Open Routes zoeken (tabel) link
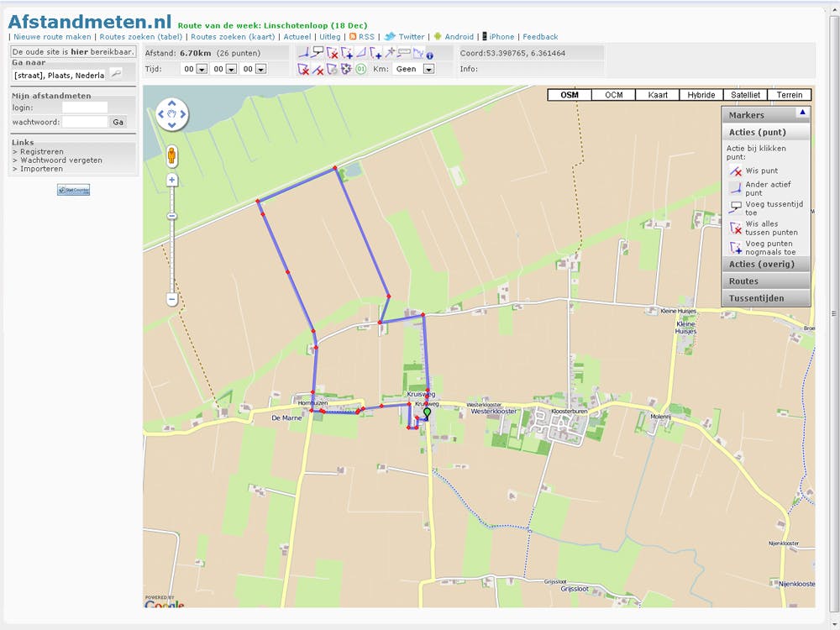The image size is (840, 630). tap(141, 37)
